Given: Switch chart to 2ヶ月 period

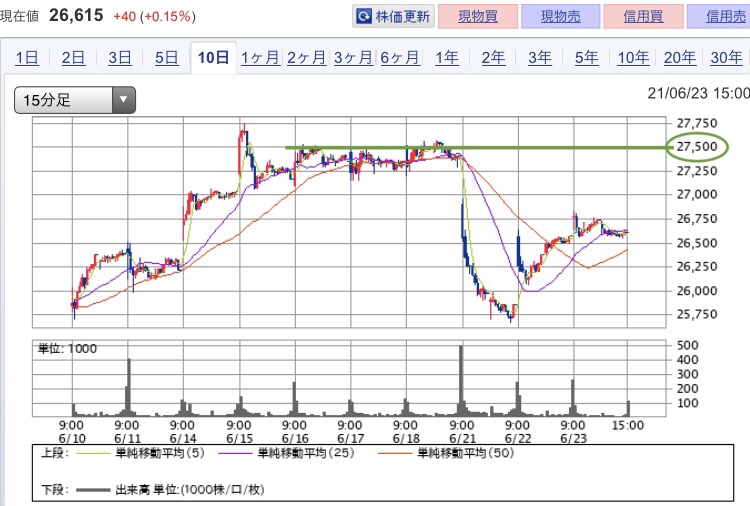Looking at the screenshot, I should click(x=307, y=58).
